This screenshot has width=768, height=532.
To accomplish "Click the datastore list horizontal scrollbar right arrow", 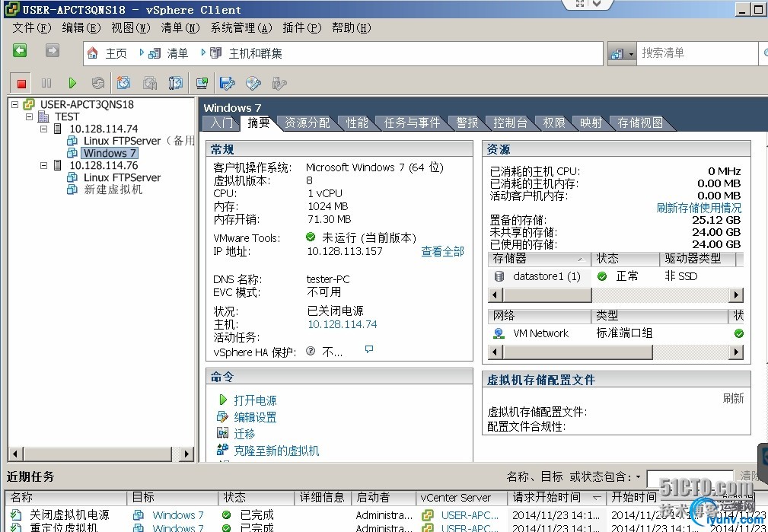I will tap(735, 295).
